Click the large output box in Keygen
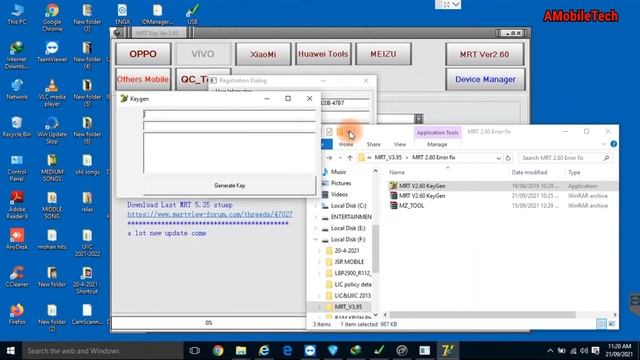 229,153
